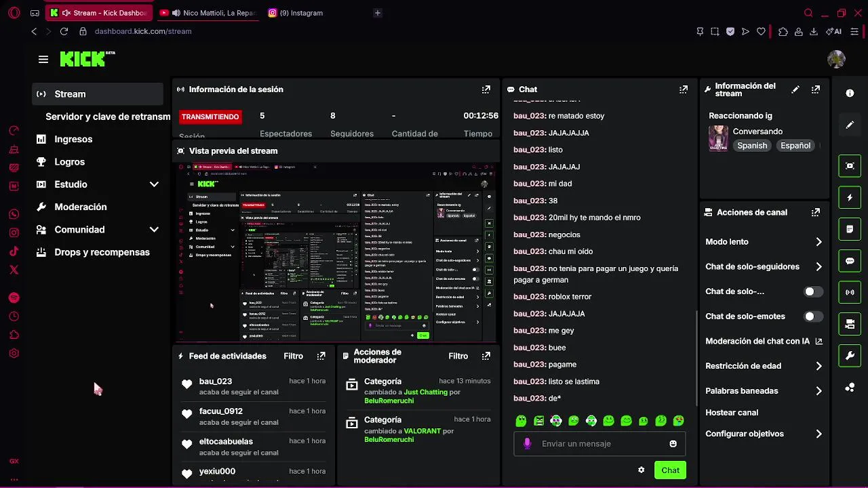The width and height of the screenshot is (868, 488).
Task: Click the wrench icon in right sidebar
Action: pyautogui.click(x=850, y=356)
